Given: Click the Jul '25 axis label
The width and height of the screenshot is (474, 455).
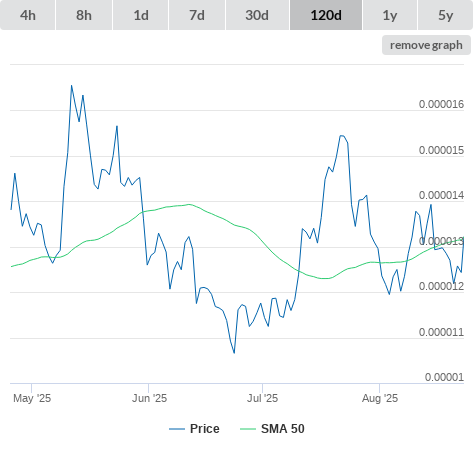Looking at the screenshot, I should (x=262, y=398).
